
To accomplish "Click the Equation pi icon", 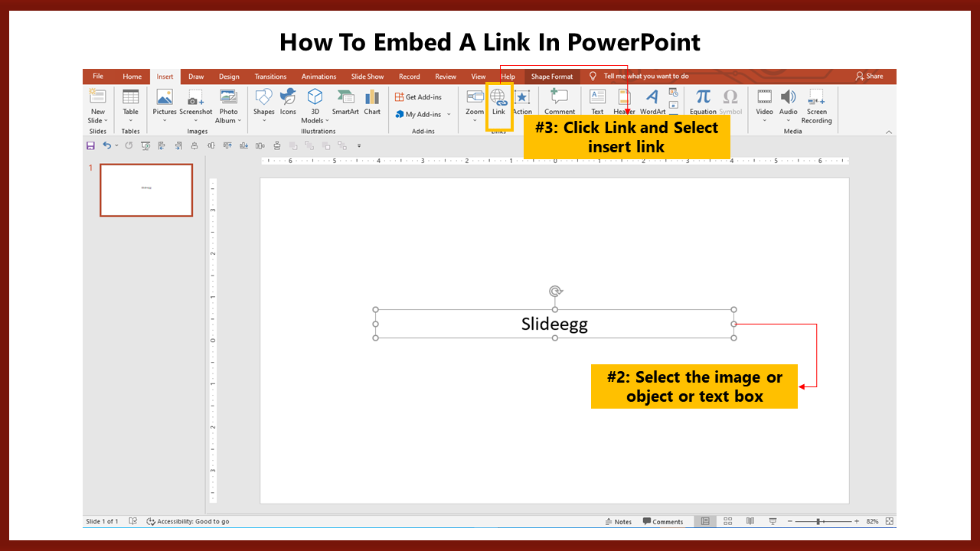I will pos(703,96).
